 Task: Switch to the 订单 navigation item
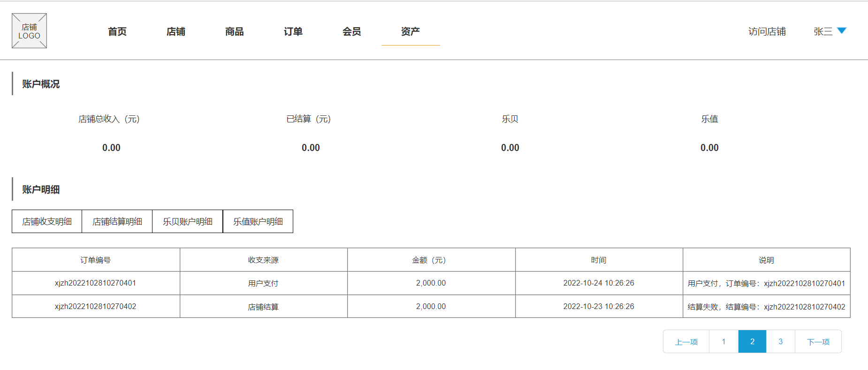[293, 31]
